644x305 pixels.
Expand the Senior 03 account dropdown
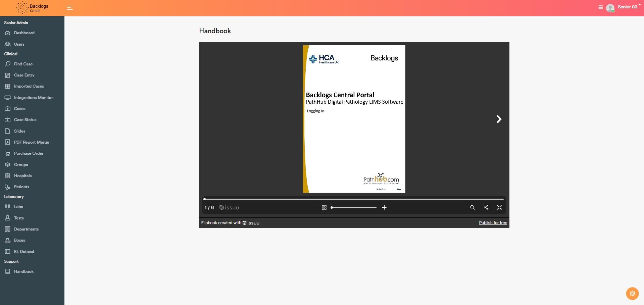[629, 7]
